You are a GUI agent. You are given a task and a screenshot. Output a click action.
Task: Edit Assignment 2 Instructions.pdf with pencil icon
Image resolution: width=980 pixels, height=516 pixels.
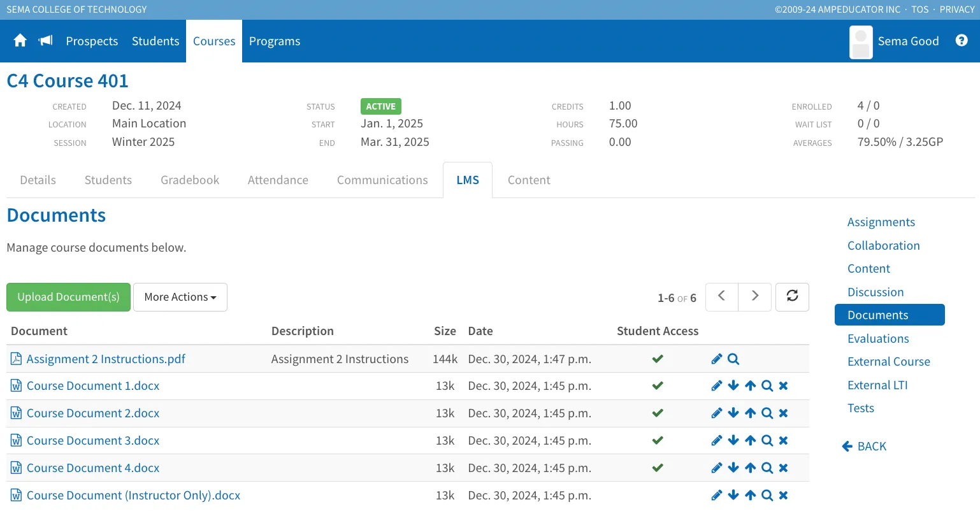click(x=717, y=359)
